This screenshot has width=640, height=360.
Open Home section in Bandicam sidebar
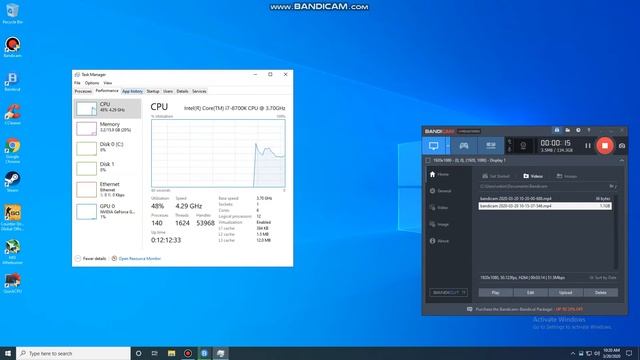click(x=440, y=174)
